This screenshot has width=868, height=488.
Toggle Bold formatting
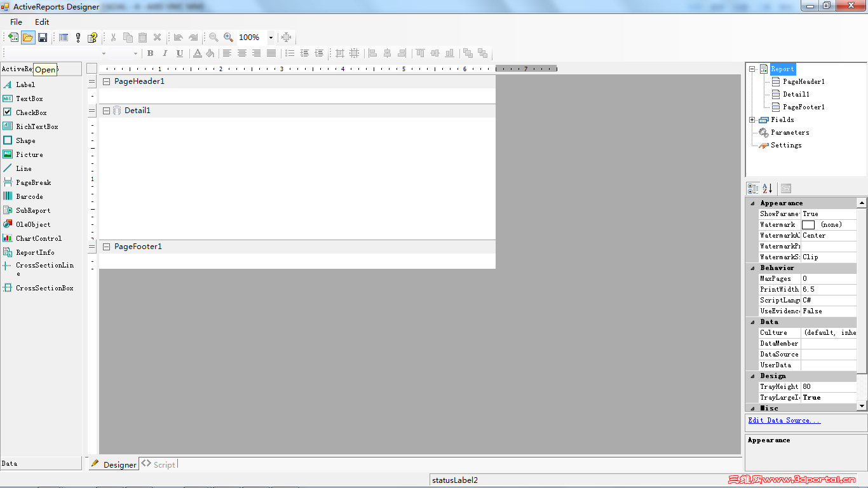tap(151, 53)
